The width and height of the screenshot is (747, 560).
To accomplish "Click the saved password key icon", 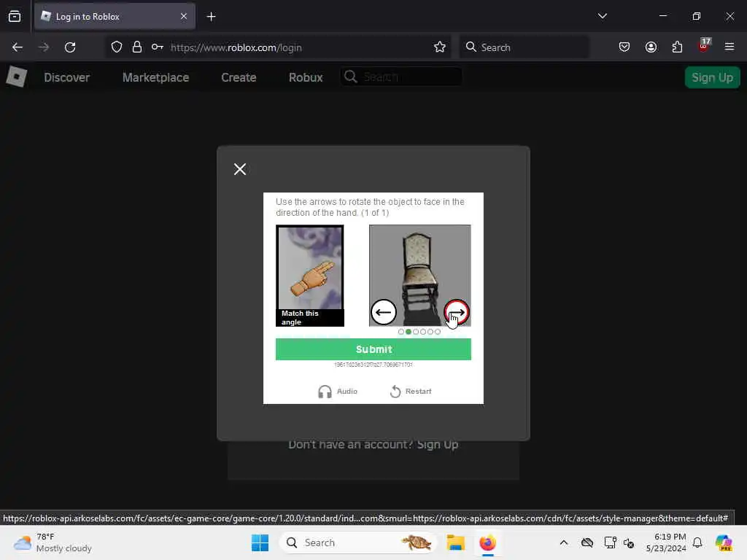I will 158,47.
